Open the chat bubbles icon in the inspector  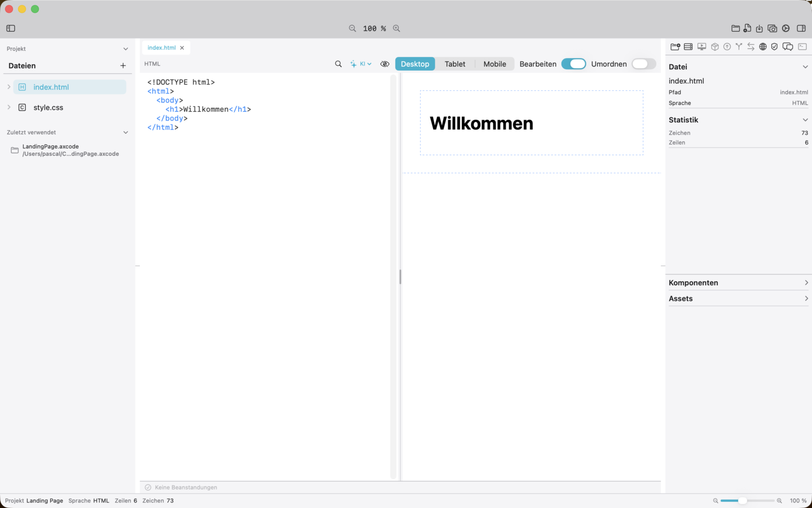pos(788,47)
